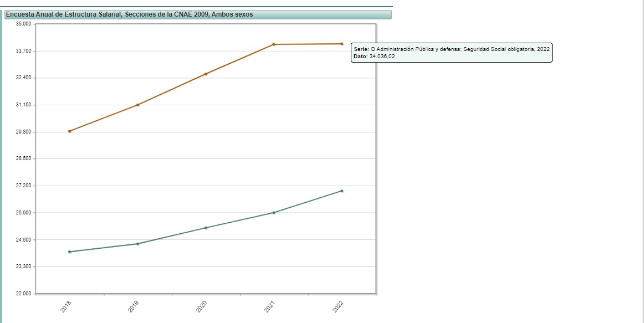Screen dimensions: 644x323
Task: Click the Encuesta Anual de Estructura Salarial title bar
Action: click(198, 14)
